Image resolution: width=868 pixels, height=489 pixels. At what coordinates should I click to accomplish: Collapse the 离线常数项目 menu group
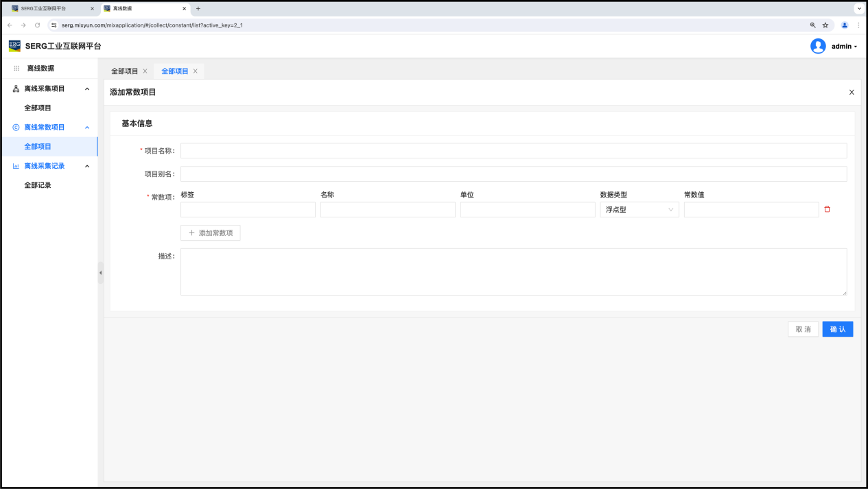pyautogui.click(x=87, y=128)
